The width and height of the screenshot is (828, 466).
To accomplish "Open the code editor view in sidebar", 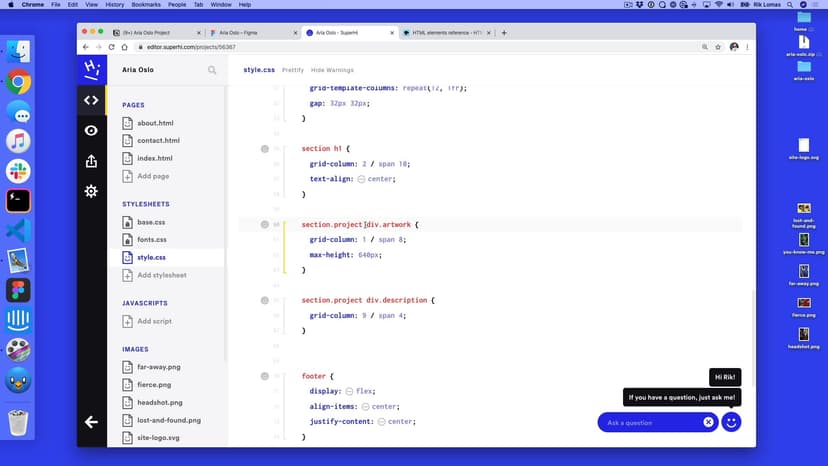I will [91, 100].
